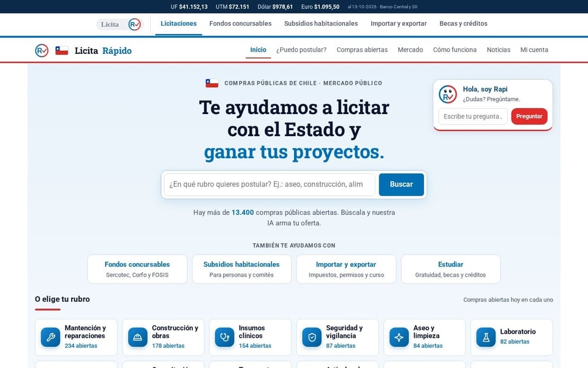This screenshot has height=368, width=588.
Task: Click the Hola, soy Rapi greeting
Action: 485,90
